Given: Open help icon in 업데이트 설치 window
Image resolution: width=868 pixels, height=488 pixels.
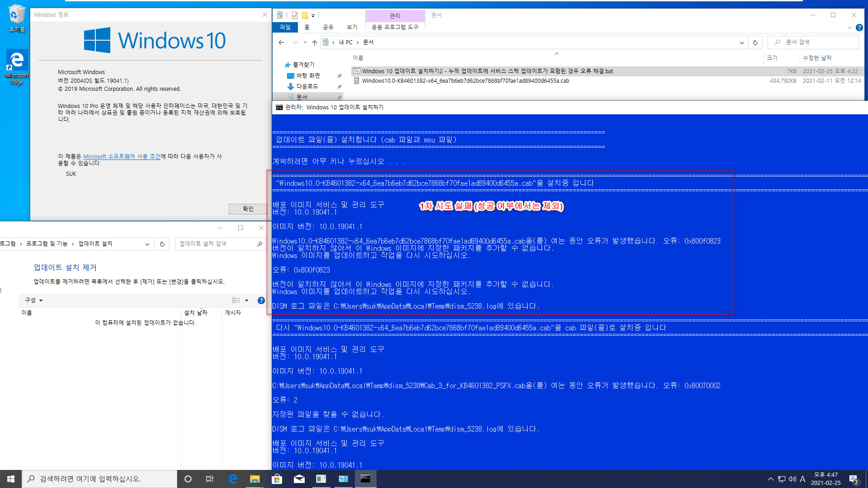Looking at the screenshot, I should click(261, 300).
